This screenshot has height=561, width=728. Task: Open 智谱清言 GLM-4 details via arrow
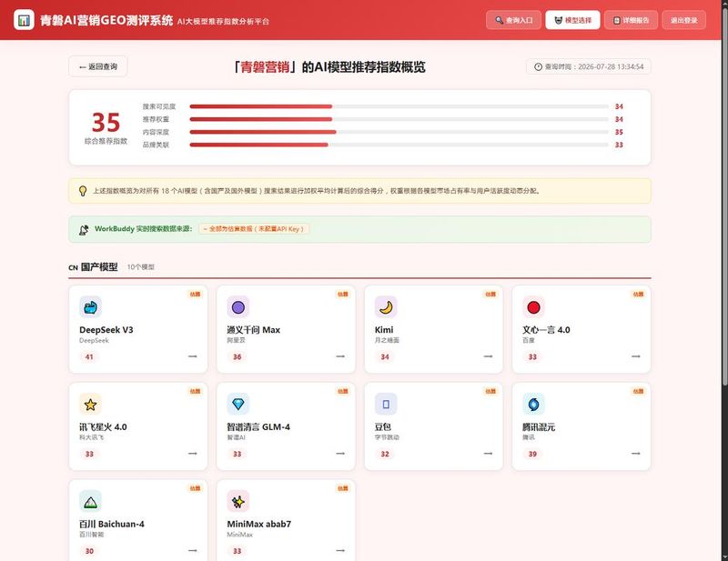pos(340,454)
